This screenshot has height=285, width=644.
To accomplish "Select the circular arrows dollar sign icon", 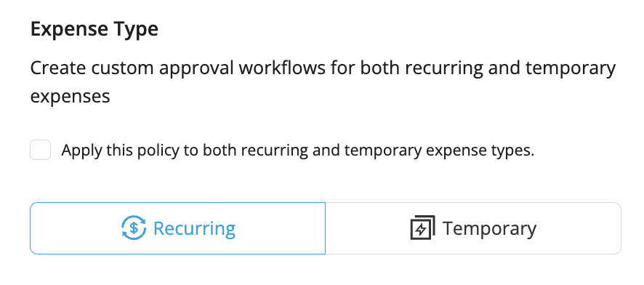I will (x=134, y=228).
